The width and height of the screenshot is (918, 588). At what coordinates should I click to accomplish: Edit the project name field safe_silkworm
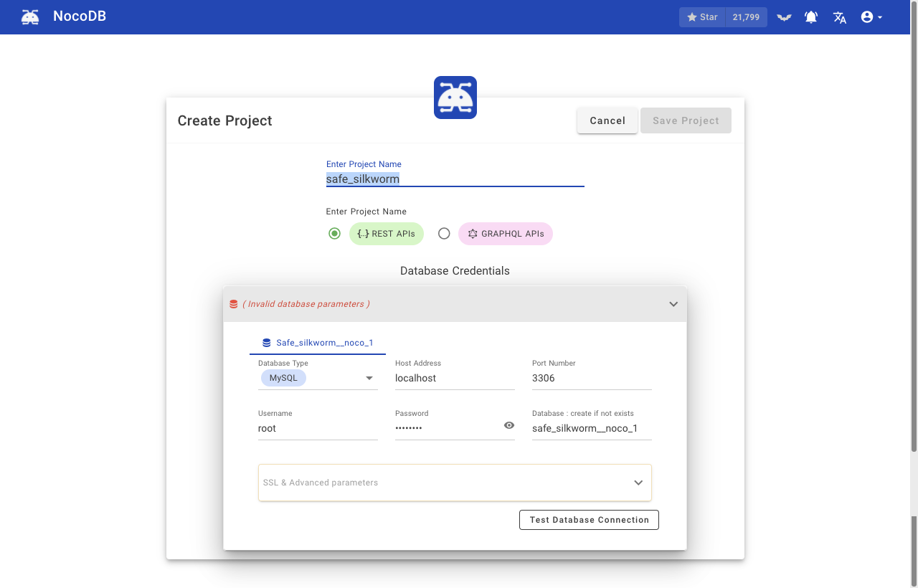click(x=455, y=179)
